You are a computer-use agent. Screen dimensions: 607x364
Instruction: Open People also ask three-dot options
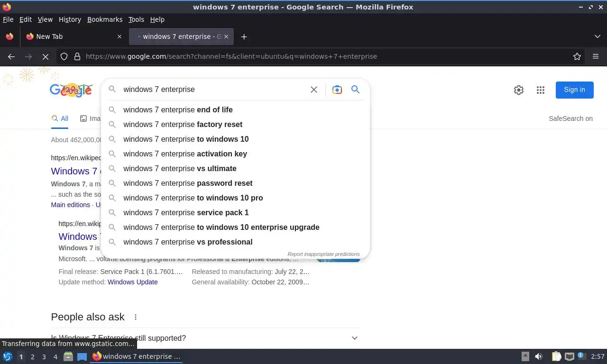[x=136, y=317]
